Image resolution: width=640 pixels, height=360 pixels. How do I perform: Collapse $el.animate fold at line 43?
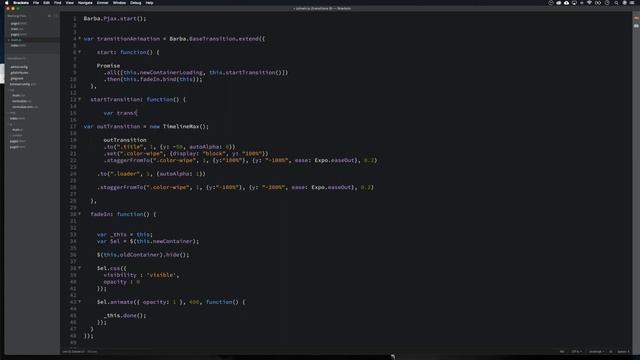(x=80, y=302)
